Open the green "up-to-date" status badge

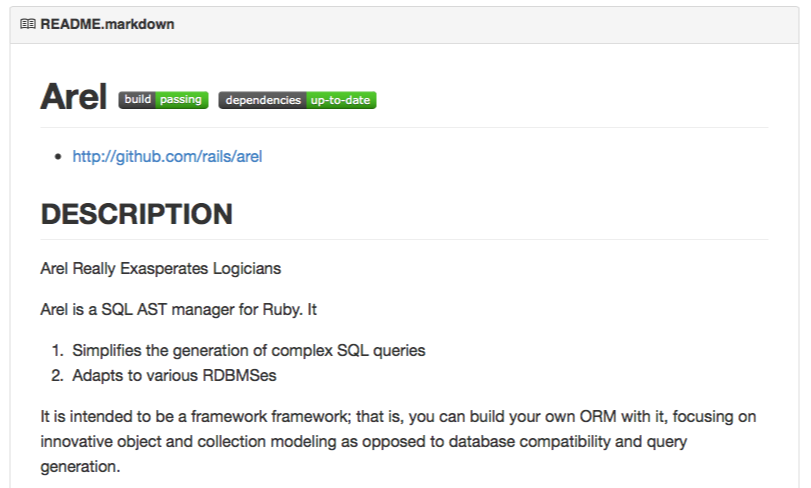341,100
